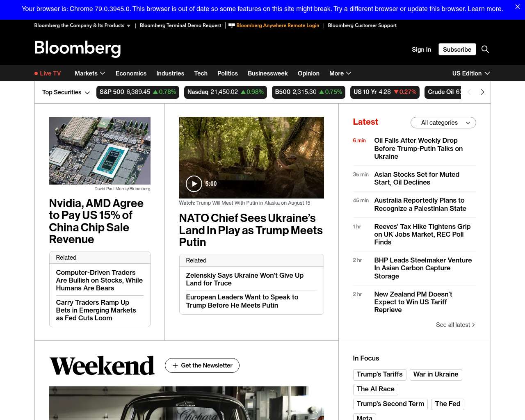The height and width of the screenshot is (420, 525).
Task: Open European Leaders Want to Speak story
Action: pos(242,301)
